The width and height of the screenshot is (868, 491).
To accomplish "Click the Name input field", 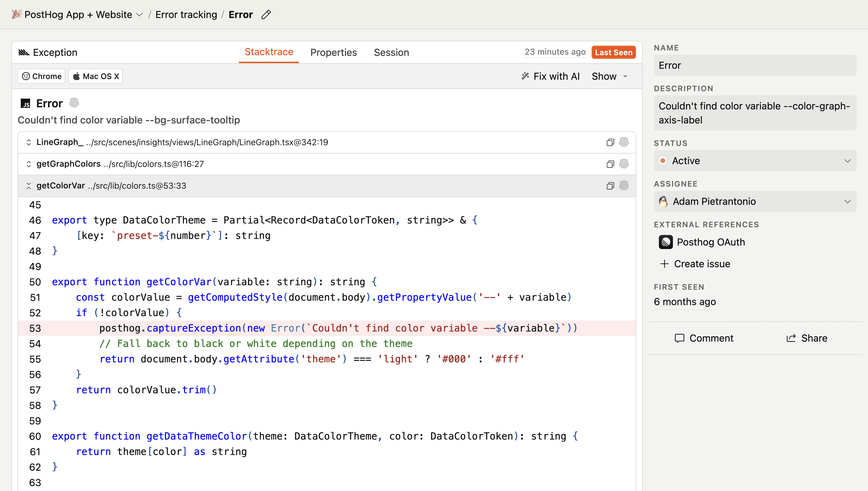I will pos(755,65).
